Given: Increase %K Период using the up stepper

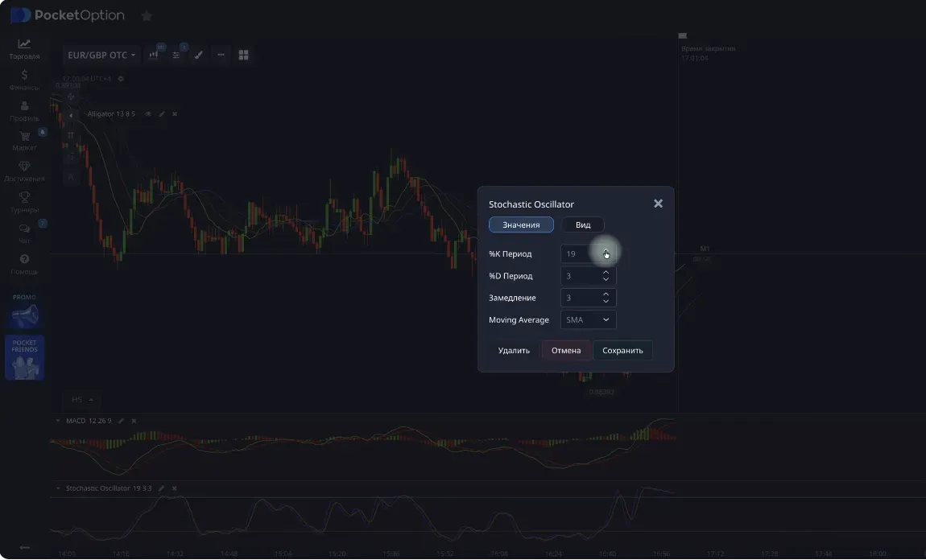Looking at the screenshot, I should click(606, 249).
